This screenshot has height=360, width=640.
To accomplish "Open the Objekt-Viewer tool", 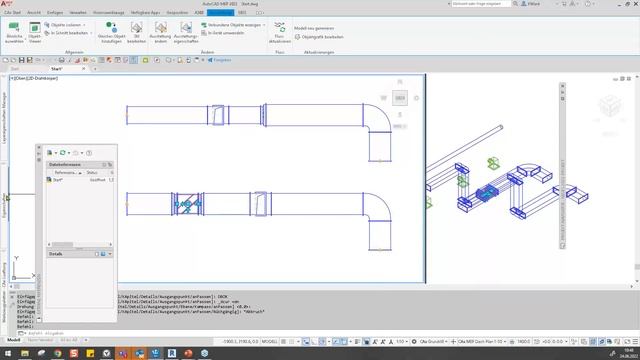I will (35, 32).
